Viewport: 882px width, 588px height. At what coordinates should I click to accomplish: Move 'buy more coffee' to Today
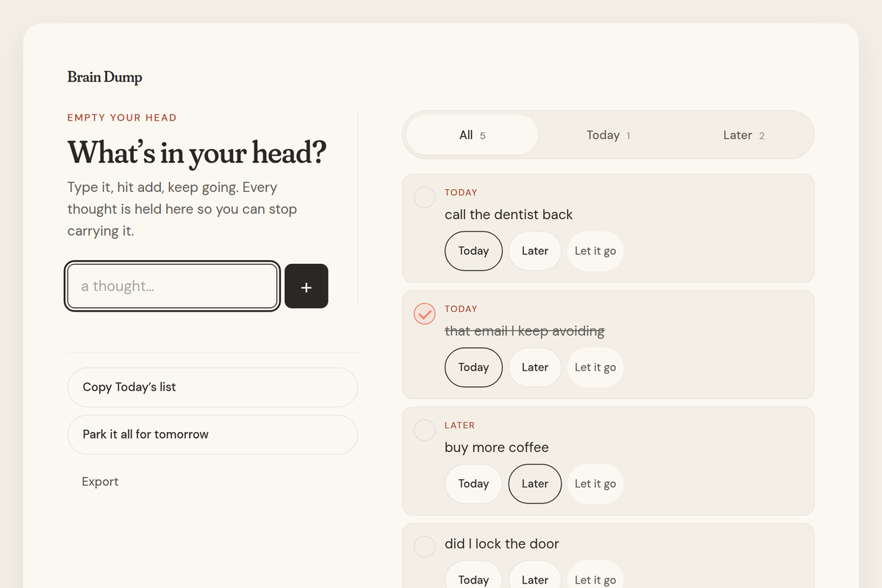(473, 484)
